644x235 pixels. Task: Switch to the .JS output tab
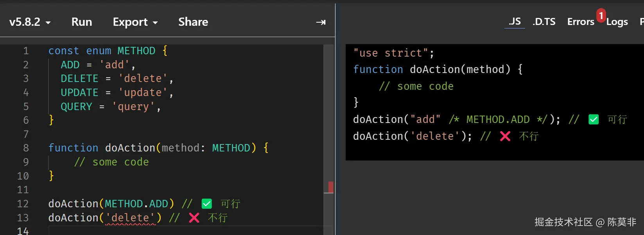click(515, 22)
